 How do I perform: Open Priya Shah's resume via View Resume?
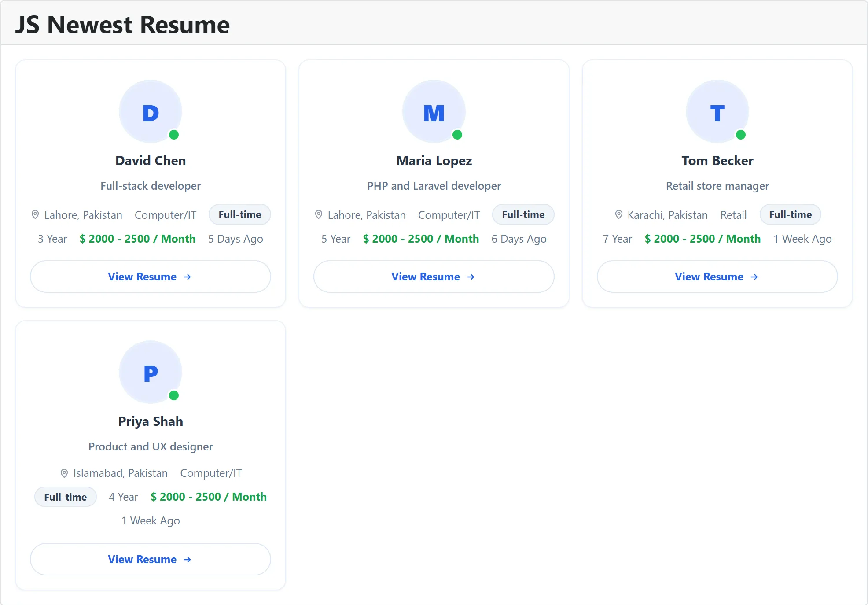tap(151, 559)
